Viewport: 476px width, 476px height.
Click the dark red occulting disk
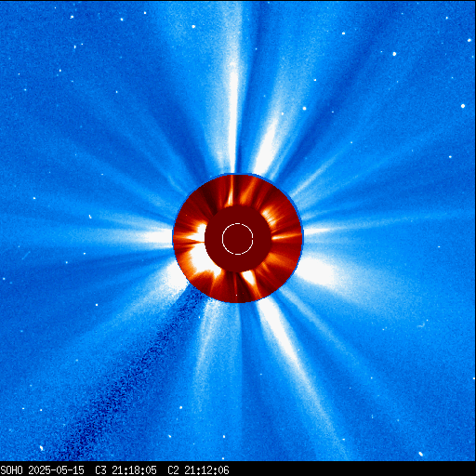pyautogui.click(x=238, y=239)
